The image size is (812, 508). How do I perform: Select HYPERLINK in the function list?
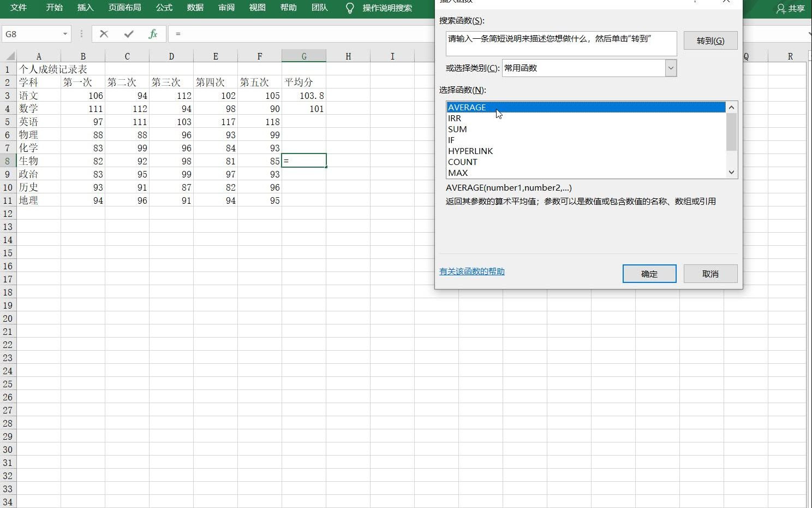pyautogui.click(x=586, y=151)
